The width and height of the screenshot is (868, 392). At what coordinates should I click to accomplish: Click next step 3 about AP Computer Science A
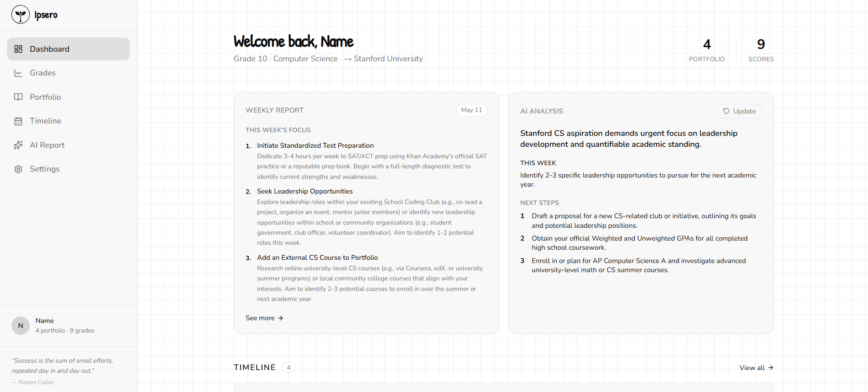click(638, 265)
